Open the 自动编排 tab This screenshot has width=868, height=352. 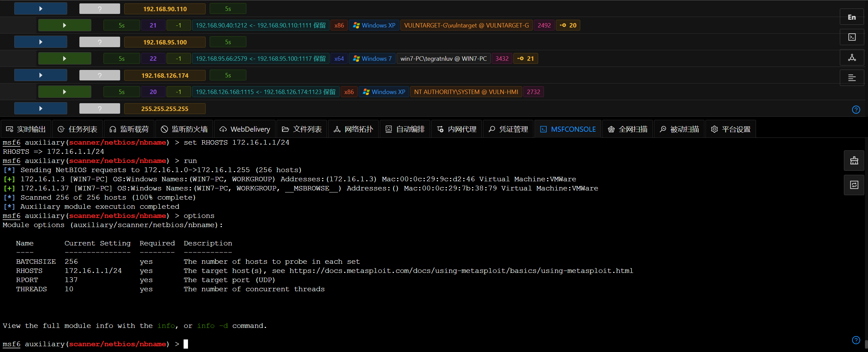405,129
